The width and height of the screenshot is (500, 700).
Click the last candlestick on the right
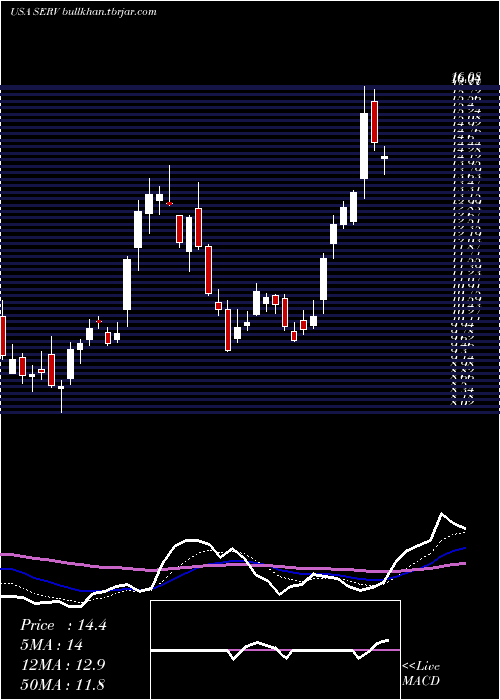click(384, 160)
